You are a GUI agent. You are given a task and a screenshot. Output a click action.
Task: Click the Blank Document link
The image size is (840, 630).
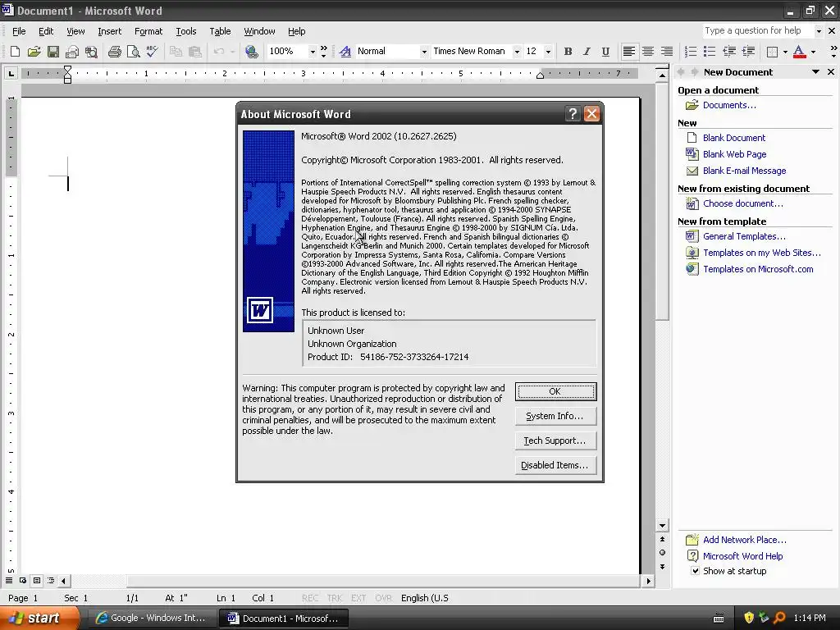tap(734, 138)
